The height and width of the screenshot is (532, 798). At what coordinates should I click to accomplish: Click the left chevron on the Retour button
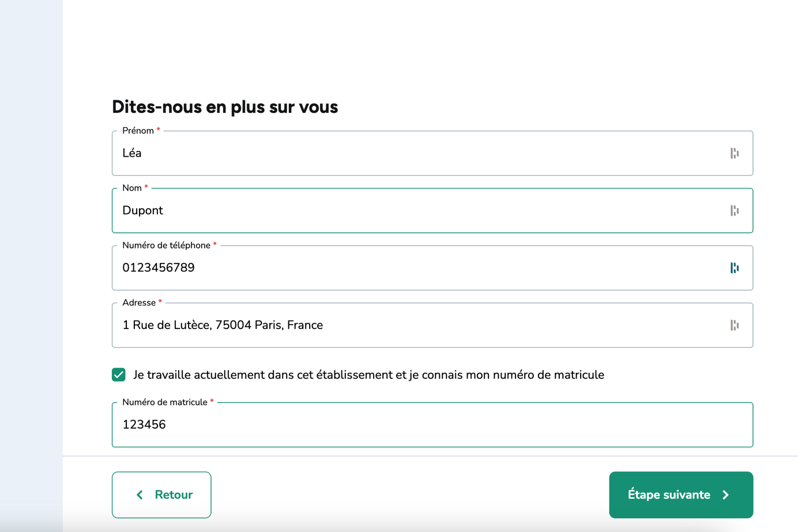tap(138, 495)
